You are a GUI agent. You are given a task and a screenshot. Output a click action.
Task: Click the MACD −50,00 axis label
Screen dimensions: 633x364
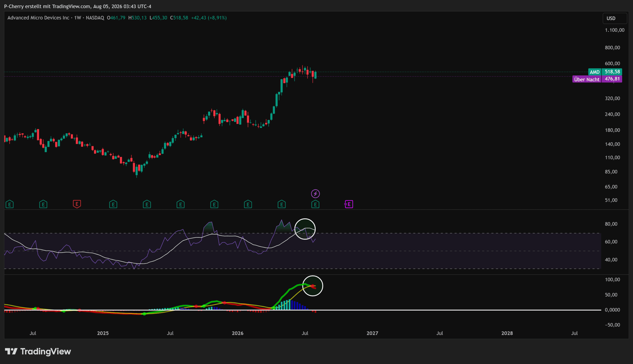pyautogui.click(x=612, y=325)
